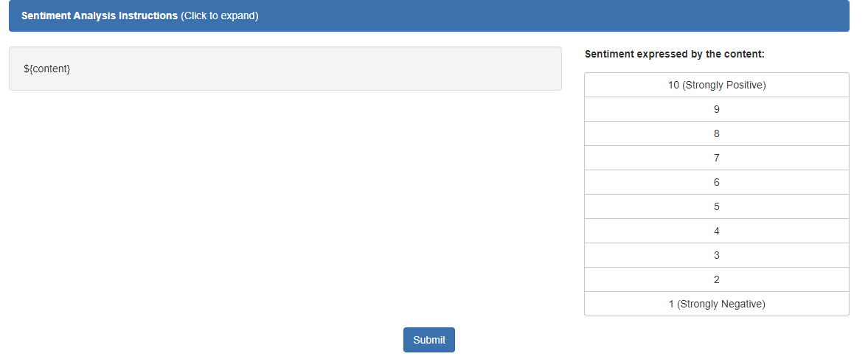Select the 7 rating option
This screenshot has width=868, height=362.
pos(716,158)
